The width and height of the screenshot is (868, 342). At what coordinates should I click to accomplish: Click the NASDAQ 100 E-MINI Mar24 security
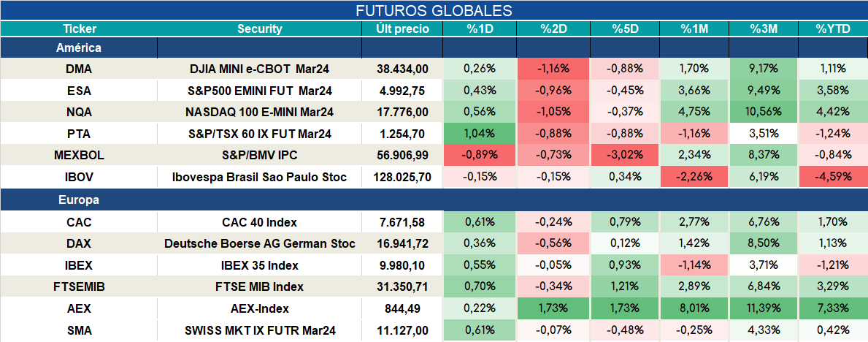tap(260, 112)
